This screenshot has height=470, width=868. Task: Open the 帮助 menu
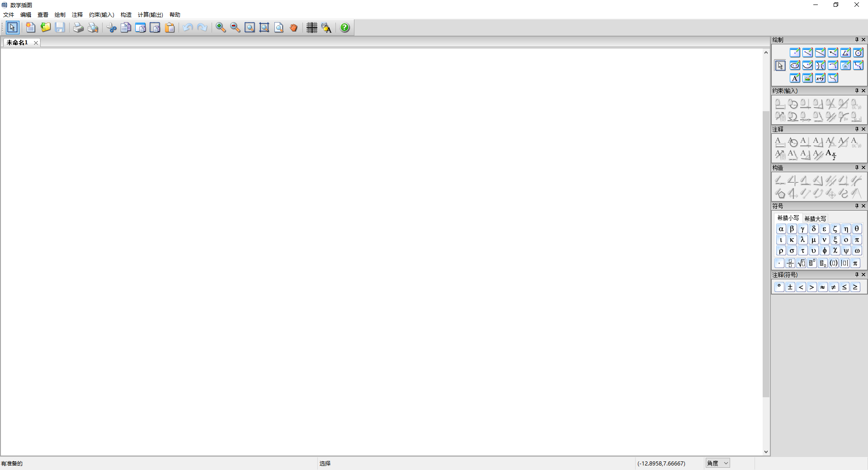click(x=175, y=15)
